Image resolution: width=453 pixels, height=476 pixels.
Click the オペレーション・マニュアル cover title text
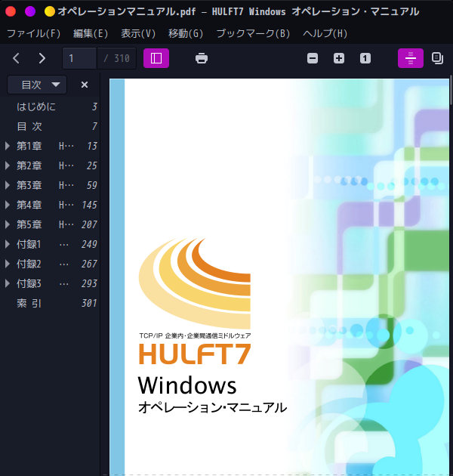click(212, 407)
